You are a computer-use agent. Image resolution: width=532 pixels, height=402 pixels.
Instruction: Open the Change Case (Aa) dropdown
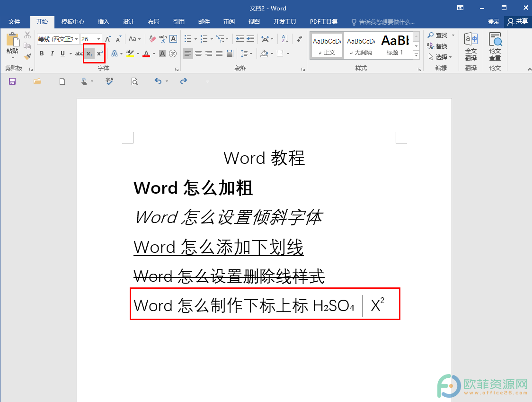[x=135, y=39]
